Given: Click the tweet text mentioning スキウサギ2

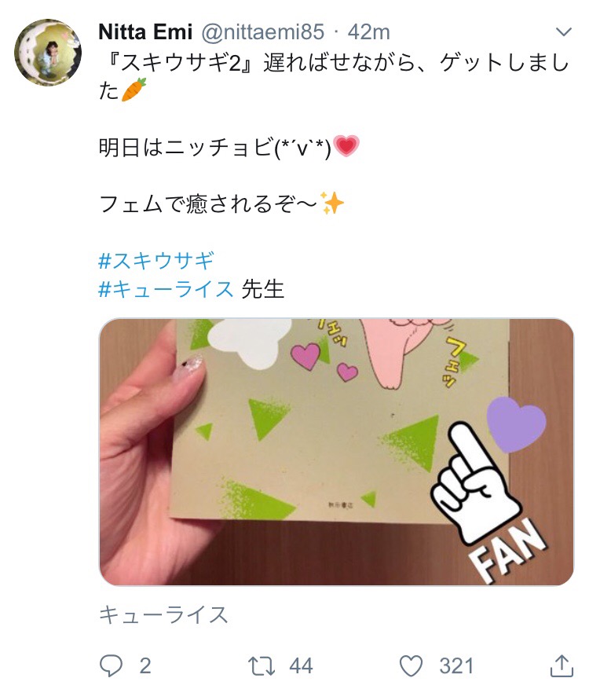Looking at the screenshot, I should (335, 76).
